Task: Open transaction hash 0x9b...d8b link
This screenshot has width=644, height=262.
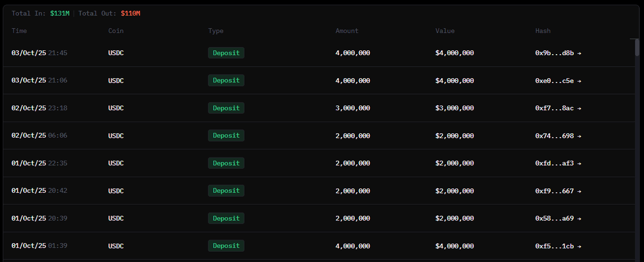Action: [558, 53]
